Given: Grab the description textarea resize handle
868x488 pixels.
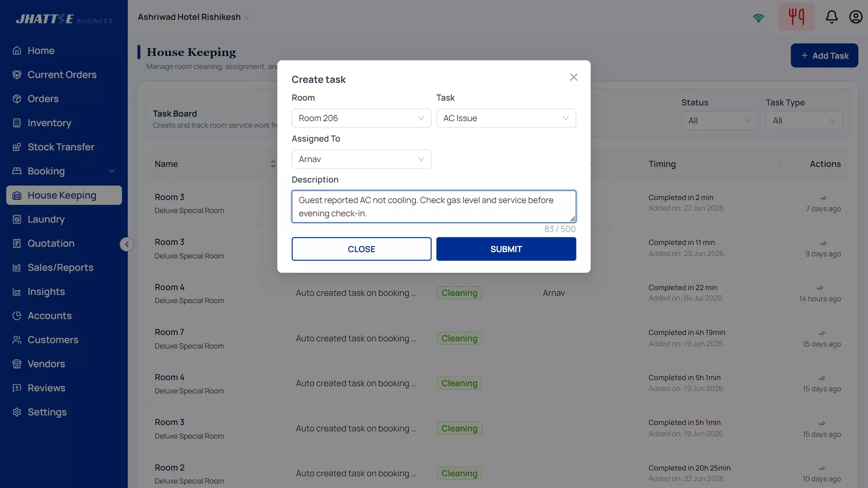Looking at the screenshot, I should click(572, 219).
